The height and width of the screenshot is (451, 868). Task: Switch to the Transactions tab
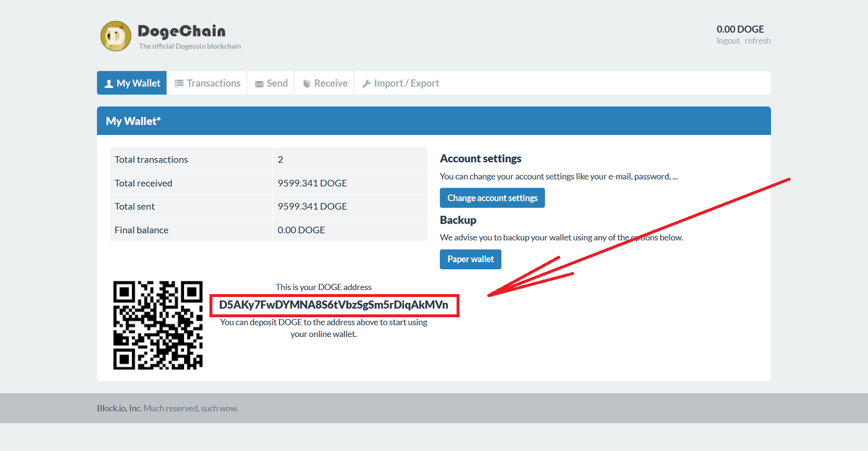(x=207, y=83)
